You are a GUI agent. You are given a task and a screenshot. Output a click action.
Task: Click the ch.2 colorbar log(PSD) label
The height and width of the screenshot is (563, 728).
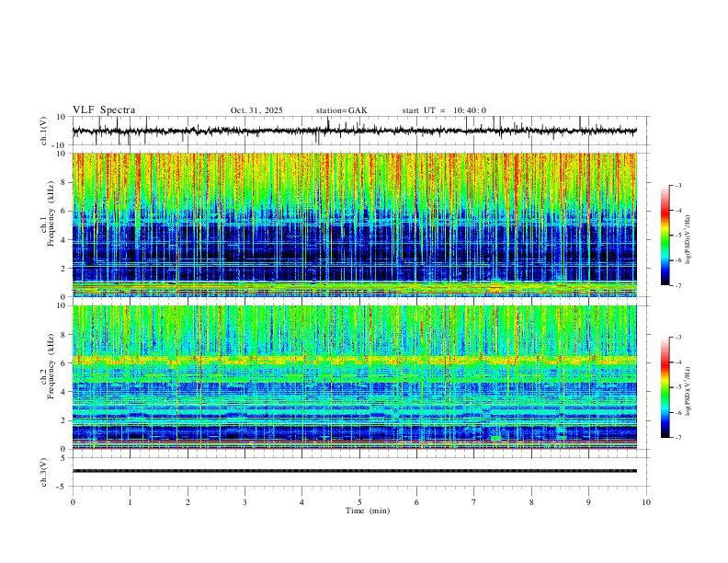pyautogui.click(x=688, y=392)
